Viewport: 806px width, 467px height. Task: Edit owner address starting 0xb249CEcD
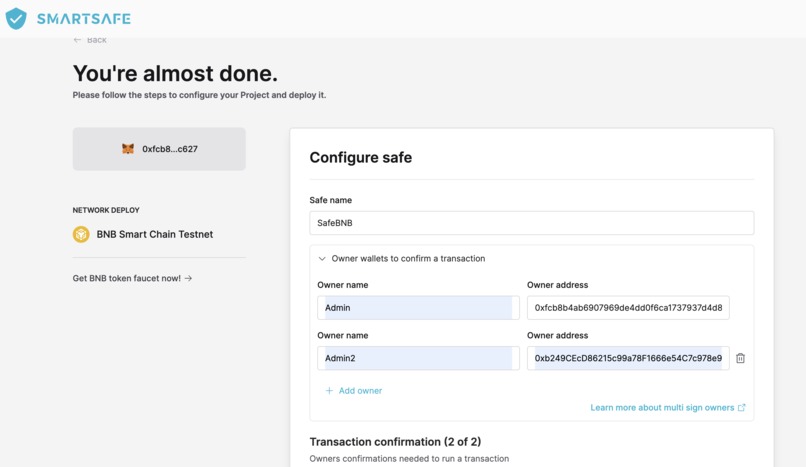tap(628, 358)
